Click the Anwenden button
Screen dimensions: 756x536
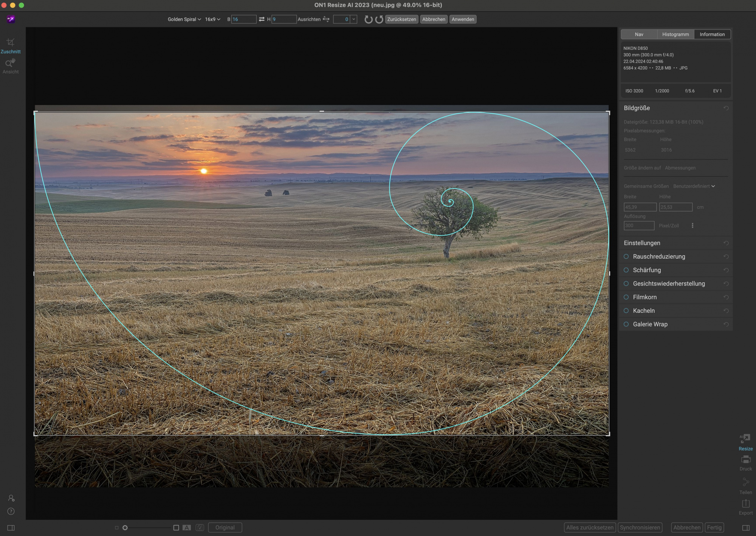coord(463,19)
